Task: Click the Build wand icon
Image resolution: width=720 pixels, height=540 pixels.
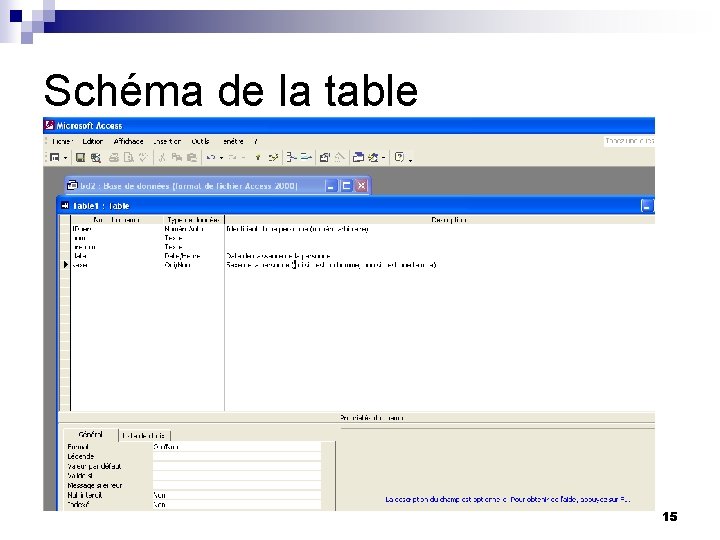Action: coord(339,158)
